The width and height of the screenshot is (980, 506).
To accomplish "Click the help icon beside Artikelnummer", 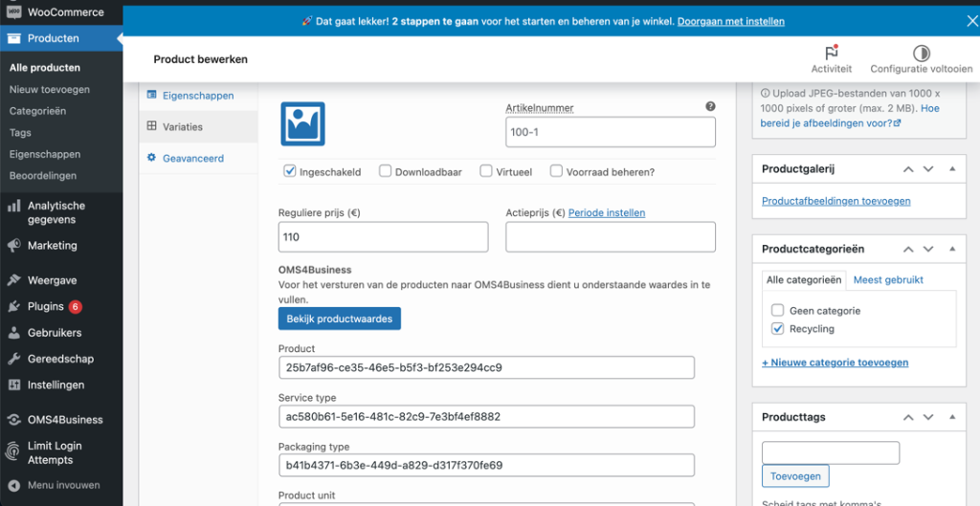I will tap(710, 107).
